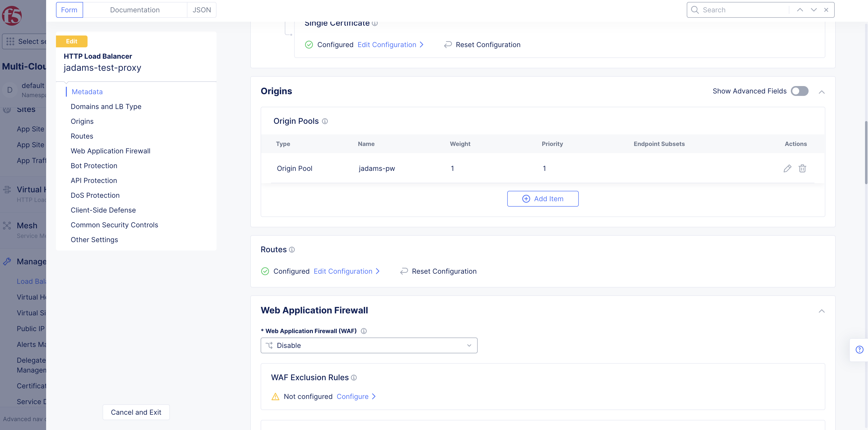Select Bot Protection in the section list

[94, 166]
